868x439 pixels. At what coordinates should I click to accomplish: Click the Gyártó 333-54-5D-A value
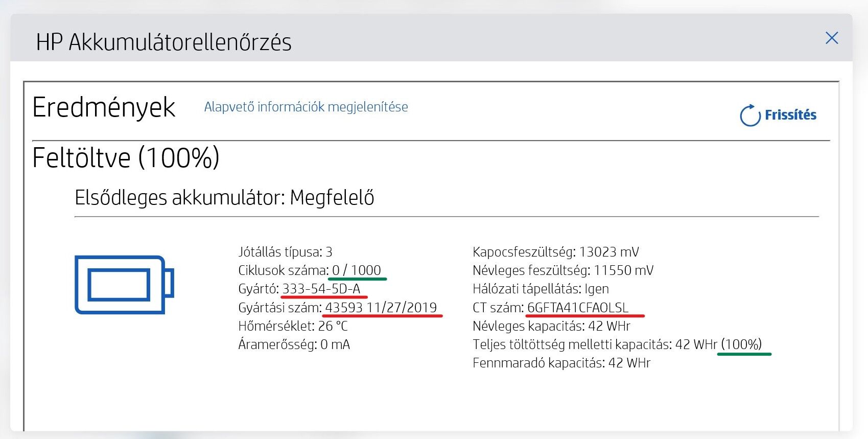point(321,289)
